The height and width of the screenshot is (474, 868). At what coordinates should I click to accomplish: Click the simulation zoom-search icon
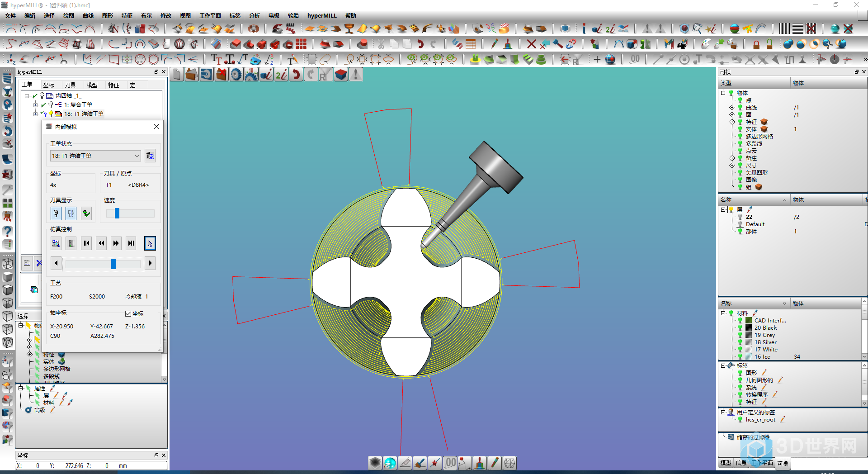(56, 243)
